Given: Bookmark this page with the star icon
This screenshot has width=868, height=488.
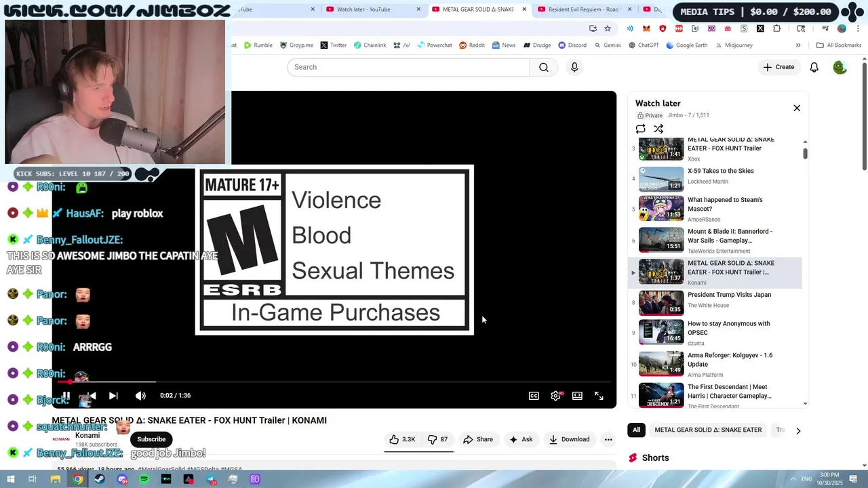Looking at the screenshot, I should tap(608, 28).
